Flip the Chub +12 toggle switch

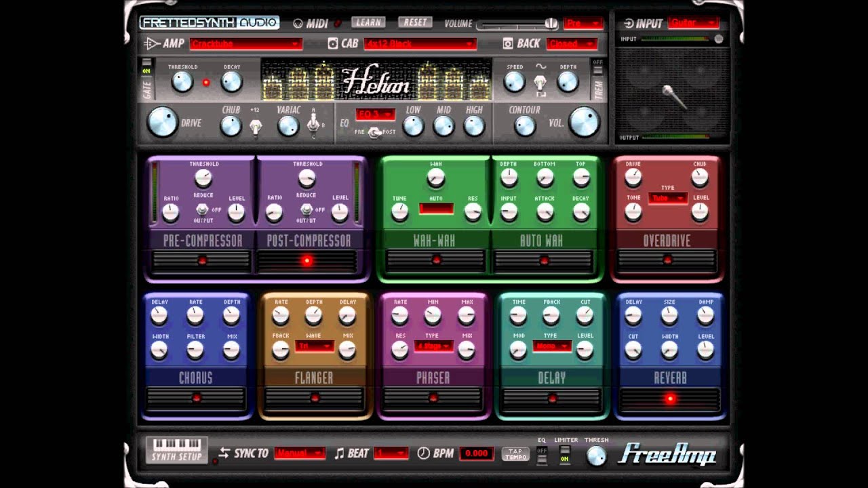coord(255,127)
